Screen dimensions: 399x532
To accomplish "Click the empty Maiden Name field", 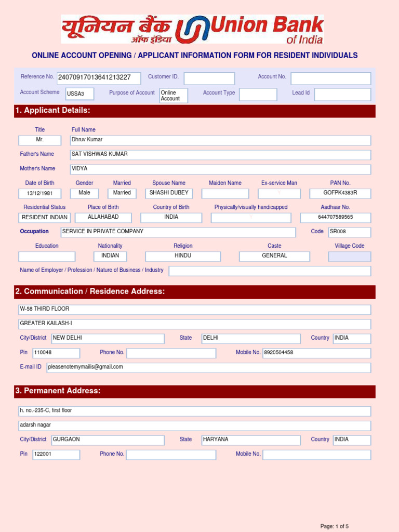I will (x=225, y=193).
